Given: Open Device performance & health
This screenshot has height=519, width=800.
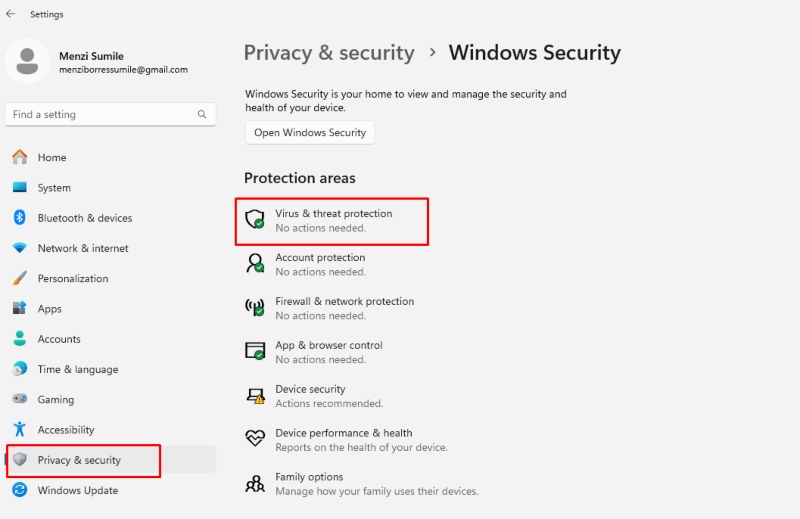Looking at the screenshot, I should [x=346, y=440].
